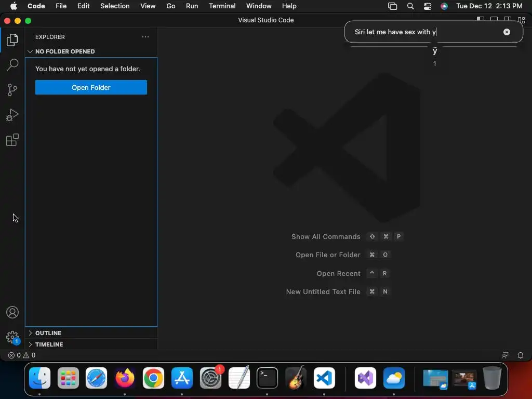Open the screenshots stack in the Dock
Image resolution: width=532 pixels, height=399 pixels.
[435, 379]
